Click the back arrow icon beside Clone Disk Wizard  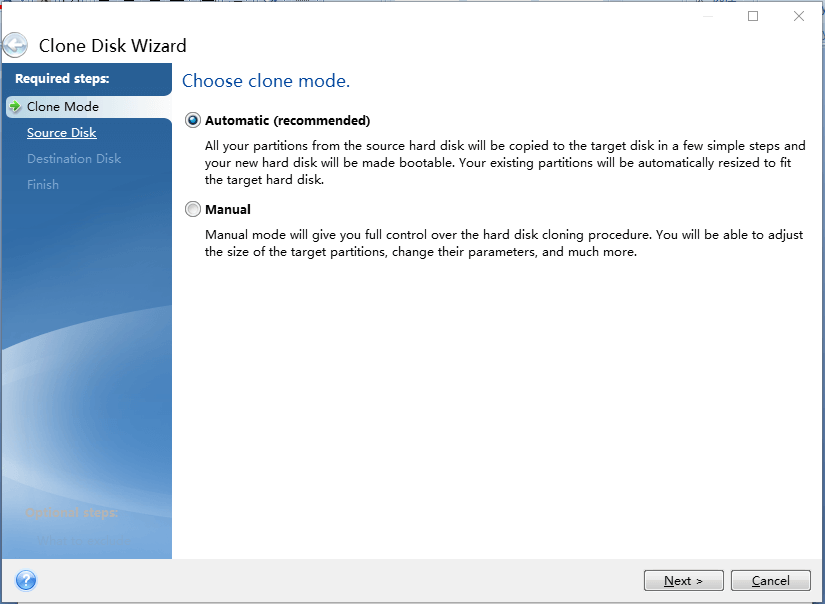[15, 45]
